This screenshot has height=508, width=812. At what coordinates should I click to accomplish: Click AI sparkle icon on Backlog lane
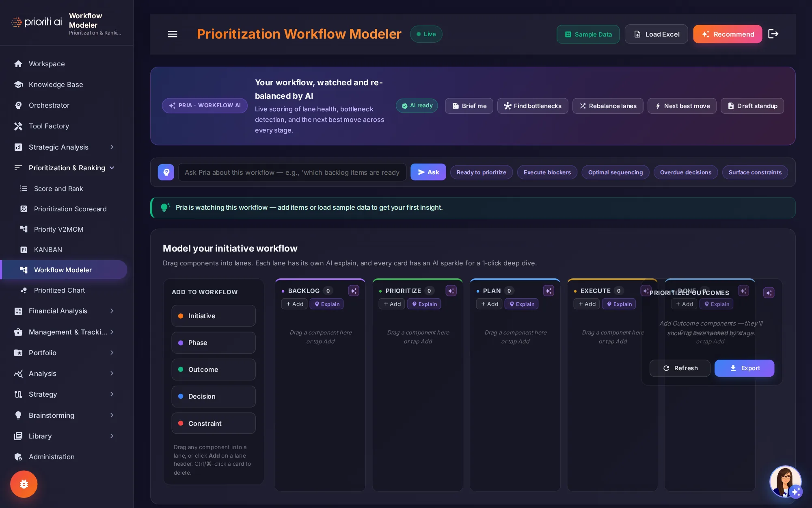click(x=354, y=291)
